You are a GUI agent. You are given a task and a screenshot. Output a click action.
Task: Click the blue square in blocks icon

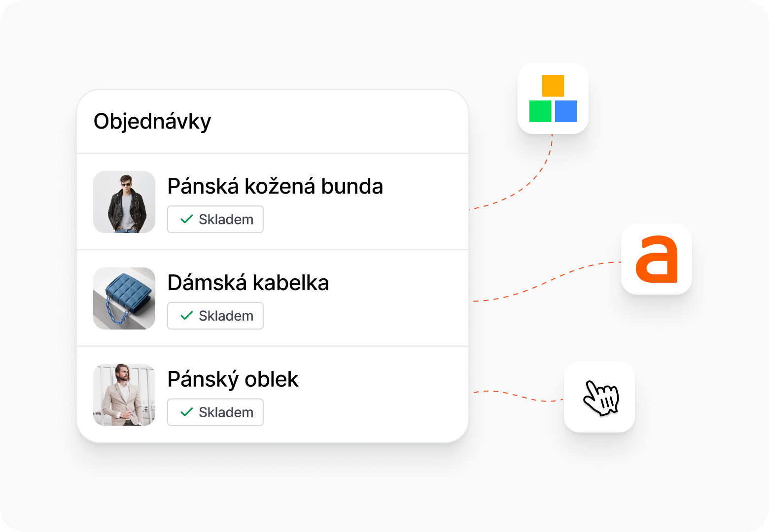pos(566,111)
